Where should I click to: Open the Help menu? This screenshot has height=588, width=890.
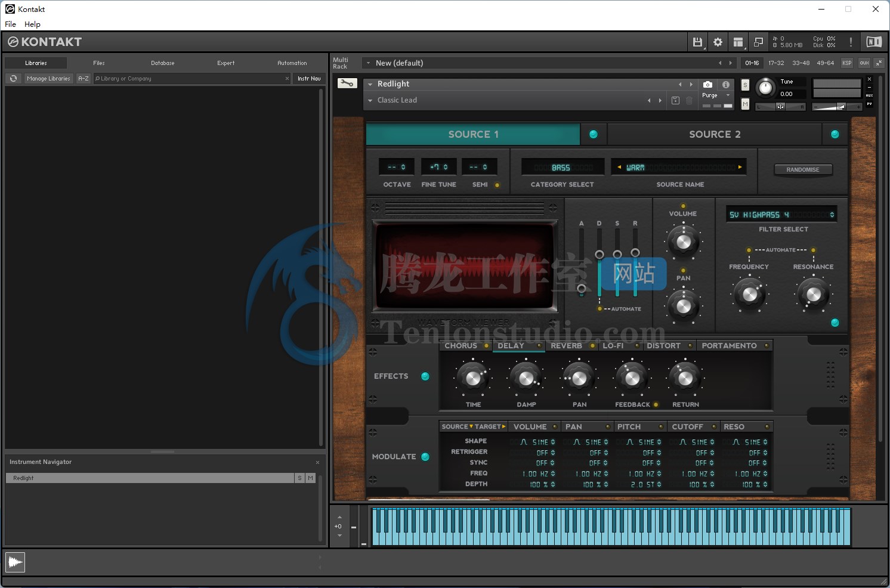pyautogui.click(x=32, y=24)
